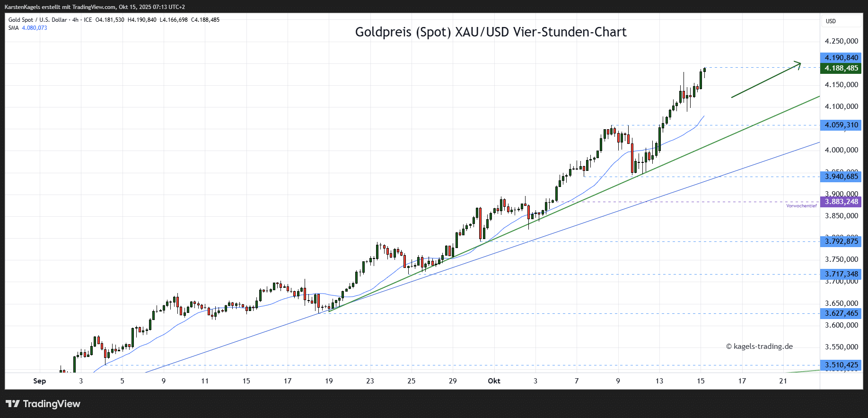Click the 4.190,840 high price label
Image resolution: width=868 pixels, height=418 pixels.
[x=841, y=58]
